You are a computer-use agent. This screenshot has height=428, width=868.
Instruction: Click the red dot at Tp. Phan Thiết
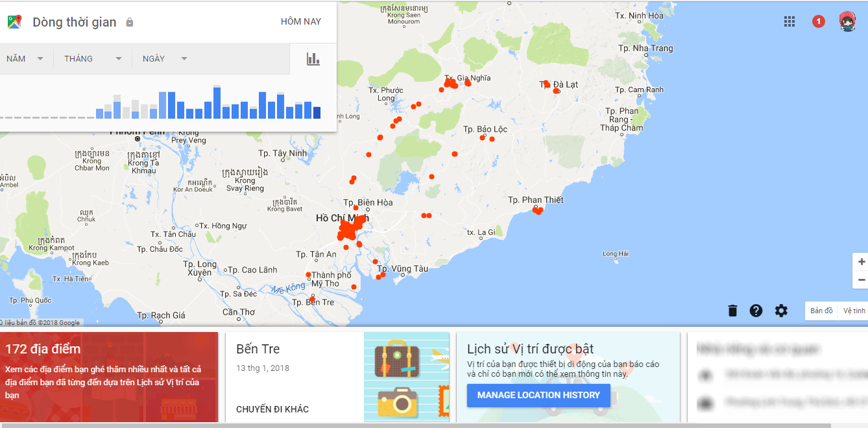pyautogui.click(x=537, y=210)
